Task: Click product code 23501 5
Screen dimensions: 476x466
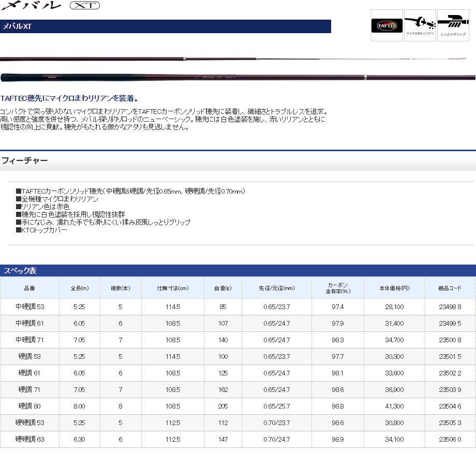Action: pos(450,356)
